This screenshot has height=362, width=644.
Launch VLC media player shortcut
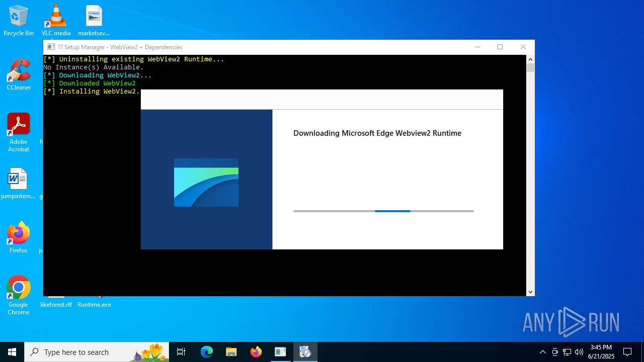click(56, 20)
